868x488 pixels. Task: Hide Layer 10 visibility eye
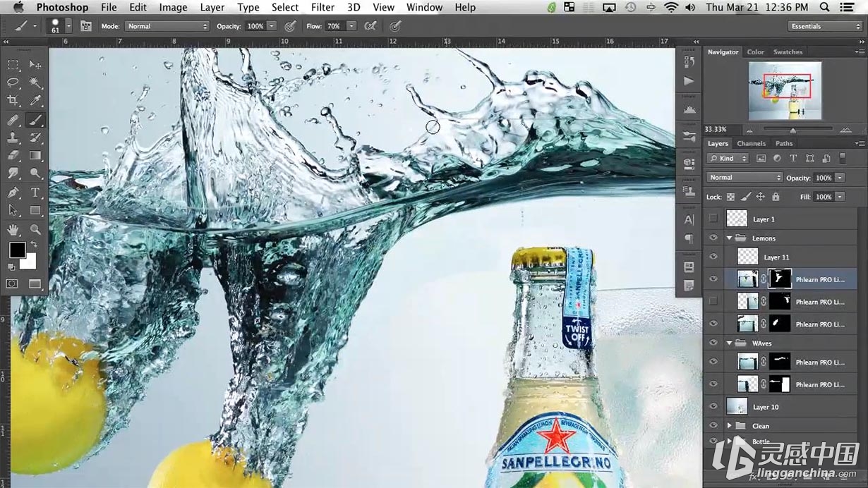(x=713, y=407)
